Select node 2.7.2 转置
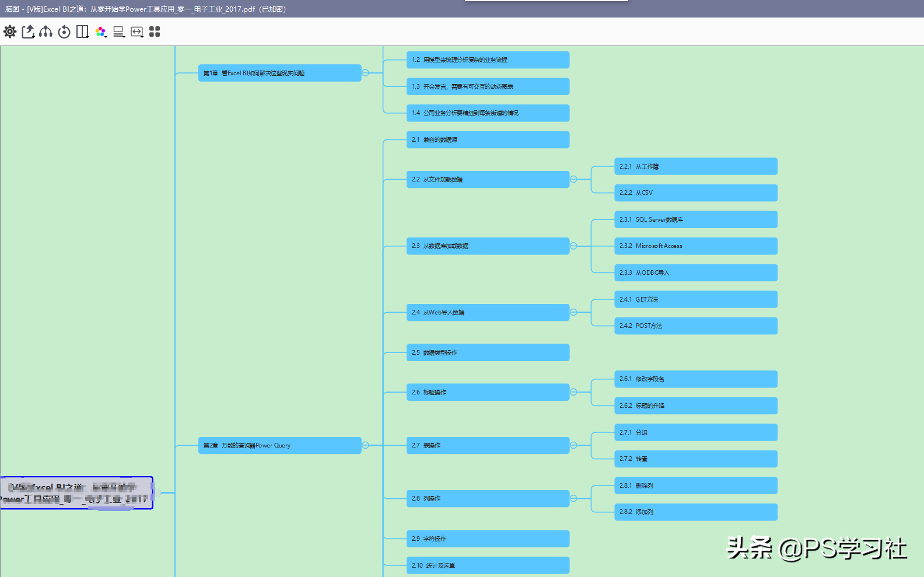The image size is (924, 577). (x=696, y=459)
